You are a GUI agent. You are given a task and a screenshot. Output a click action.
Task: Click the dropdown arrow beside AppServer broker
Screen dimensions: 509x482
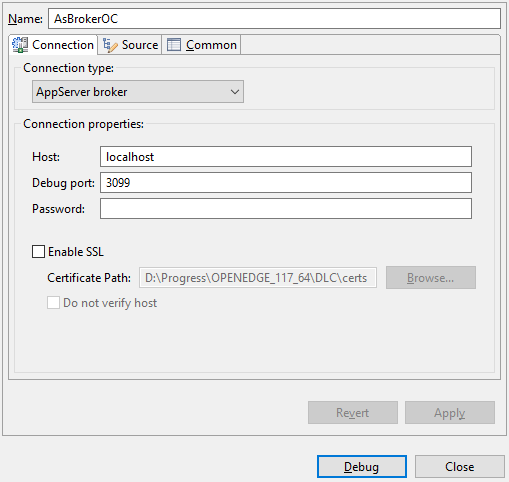tap(235, 92)
